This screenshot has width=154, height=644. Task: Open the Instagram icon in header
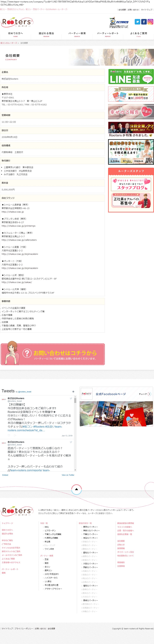[x=150, y=22]
